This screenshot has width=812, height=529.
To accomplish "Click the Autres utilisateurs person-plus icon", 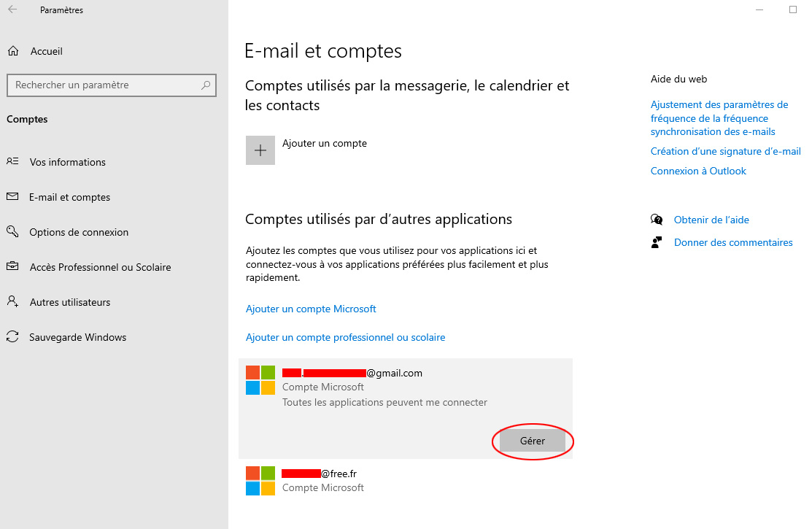I will (x=12, y=301).
